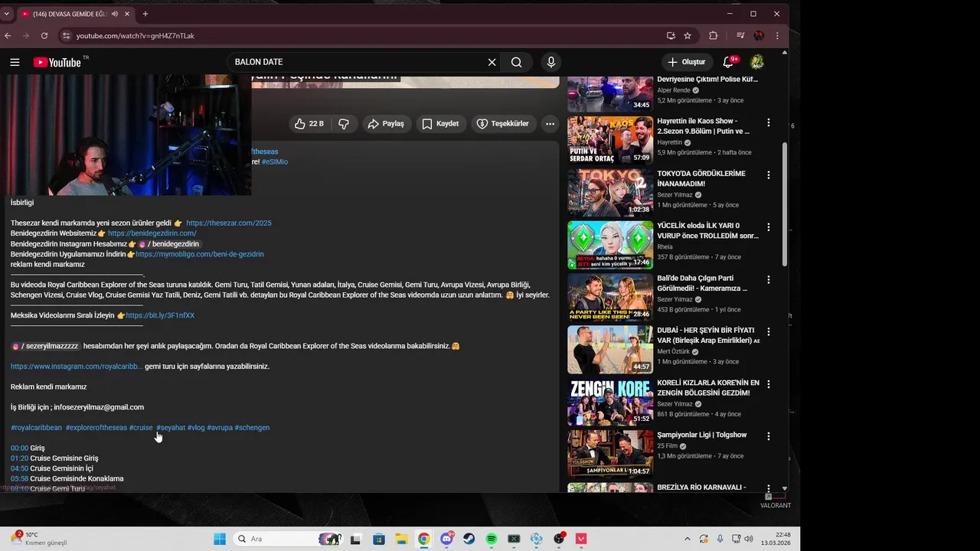The height and width of the screenshot is (551, 980).
Task: Open the YouTube hamburger guide menu
Action: tap(15, 62)
